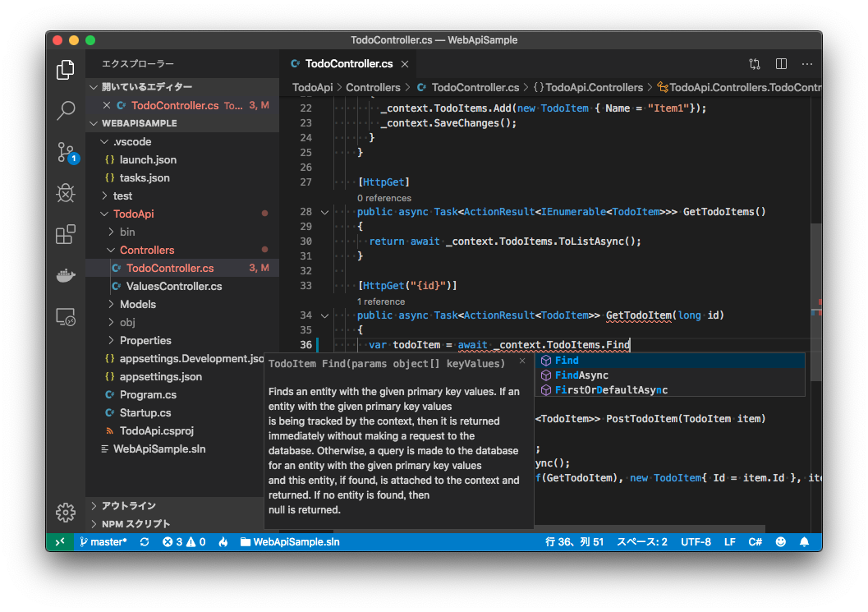Screen dimensions: 868x612
Task: Open Source Control view with badge
Action: (67, 152)
